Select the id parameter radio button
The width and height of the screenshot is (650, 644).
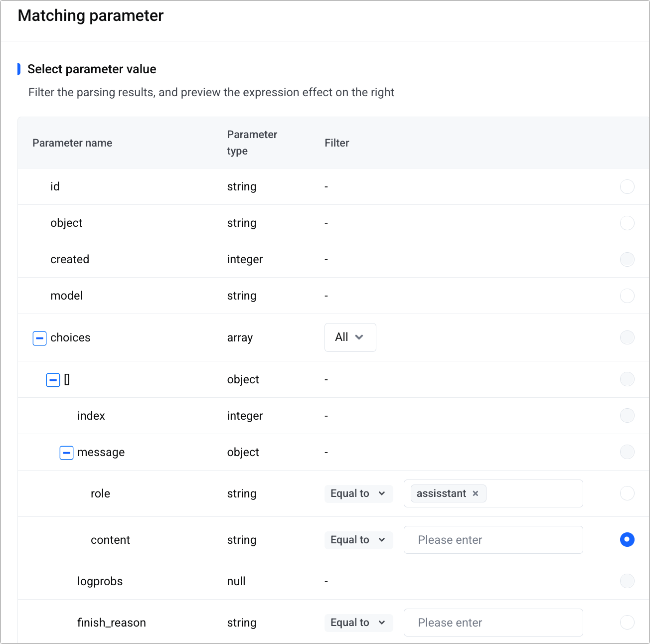click(x=627, y=187)
